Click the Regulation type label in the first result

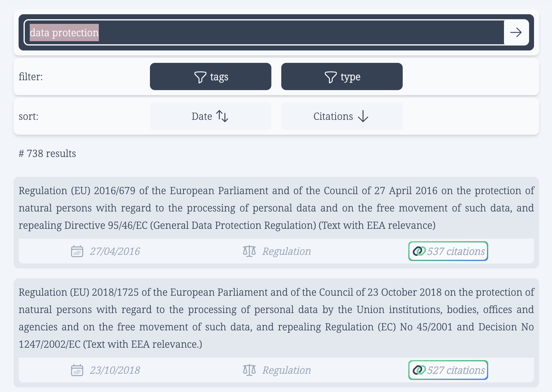[x=287, y=251]
